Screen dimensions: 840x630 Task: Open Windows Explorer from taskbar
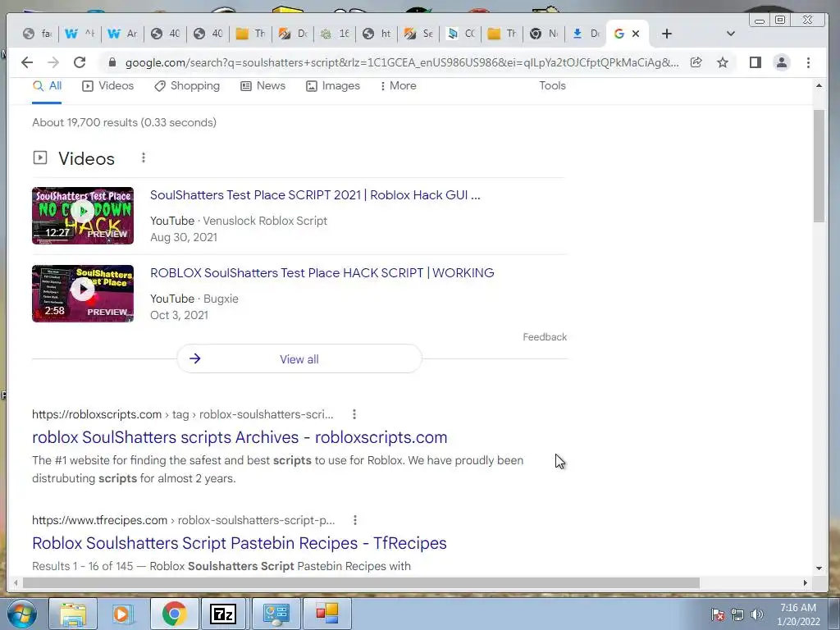coord(73,614)
